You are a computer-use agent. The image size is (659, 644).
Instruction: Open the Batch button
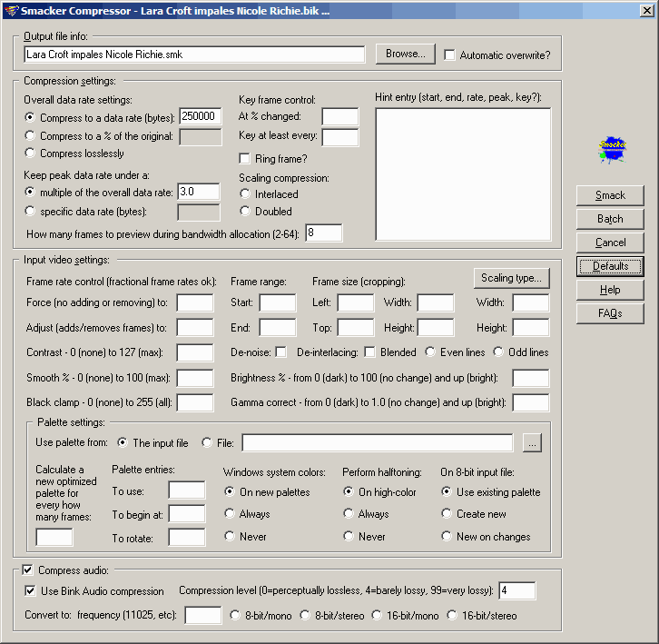point(610,219)
